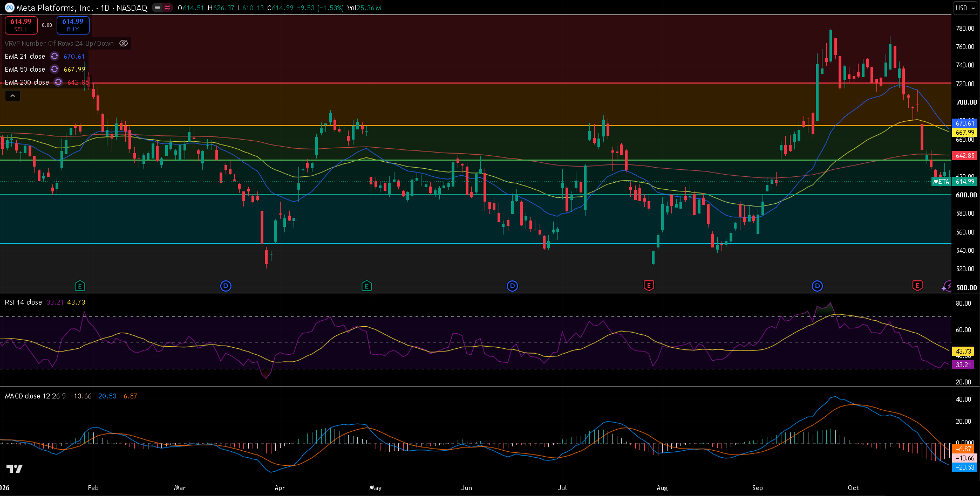Click the refresh icon beside EMA 200 close
This screenshot has height=496, width=980.
point(58,82)
